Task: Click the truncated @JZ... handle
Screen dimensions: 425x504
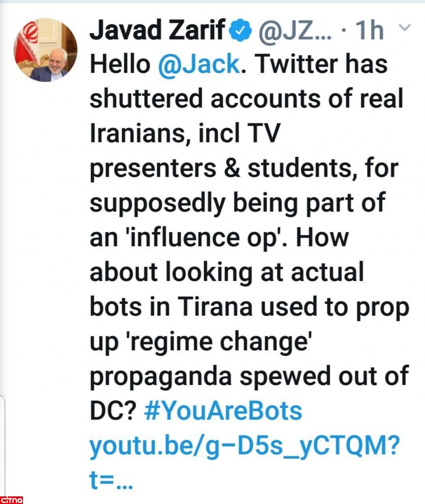Action: click(x=296, y=31)
